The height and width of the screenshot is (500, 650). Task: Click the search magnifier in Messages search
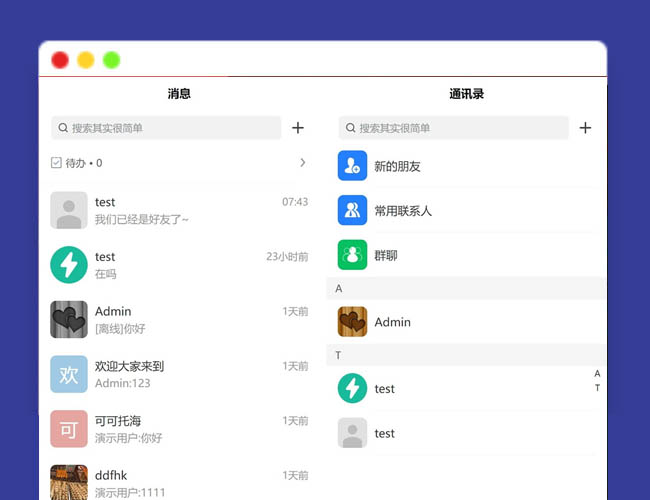tap(63, 128)
